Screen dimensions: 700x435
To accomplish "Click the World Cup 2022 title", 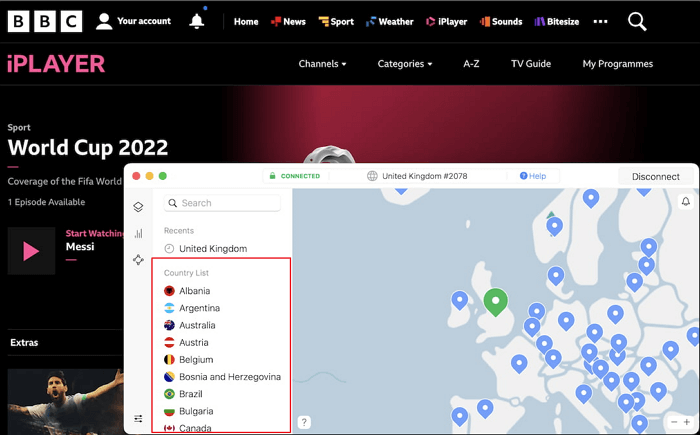I will [88, 147].
